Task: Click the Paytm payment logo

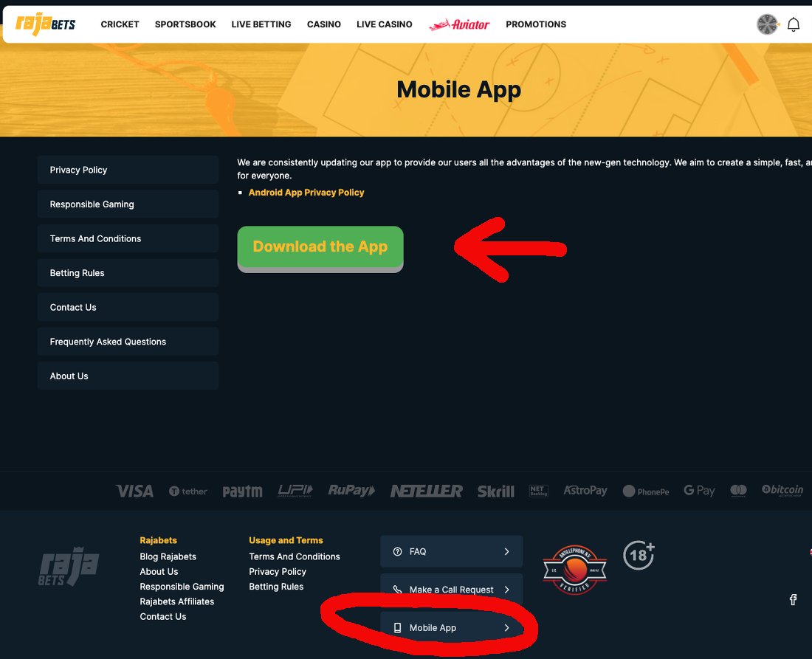Action: tap(242, 491)
